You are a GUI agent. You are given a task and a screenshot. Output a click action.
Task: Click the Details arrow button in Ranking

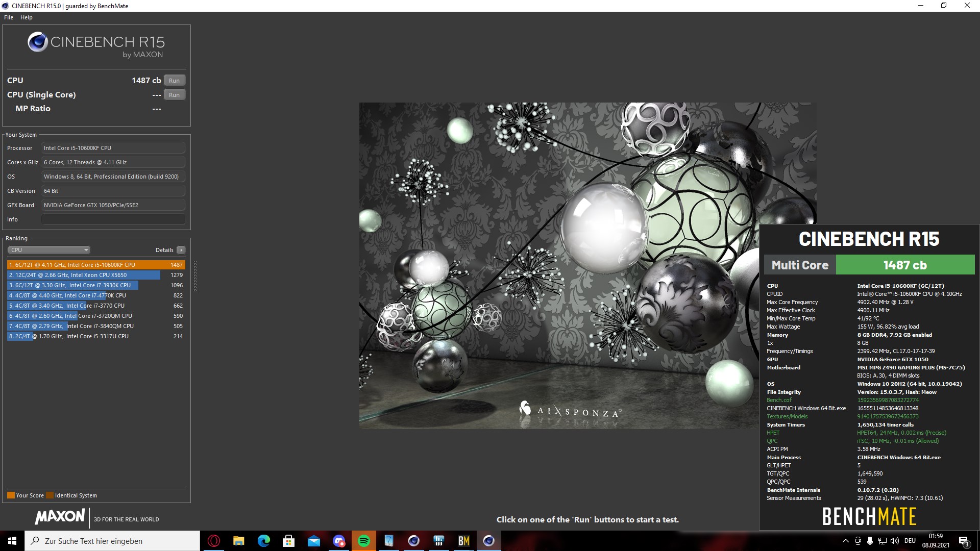click(181, 250)
